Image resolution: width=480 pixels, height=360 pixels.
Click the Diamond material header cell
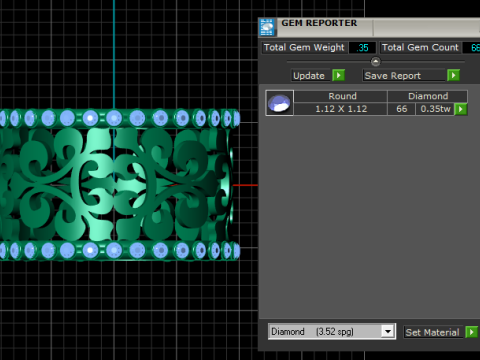click(428, 96)
